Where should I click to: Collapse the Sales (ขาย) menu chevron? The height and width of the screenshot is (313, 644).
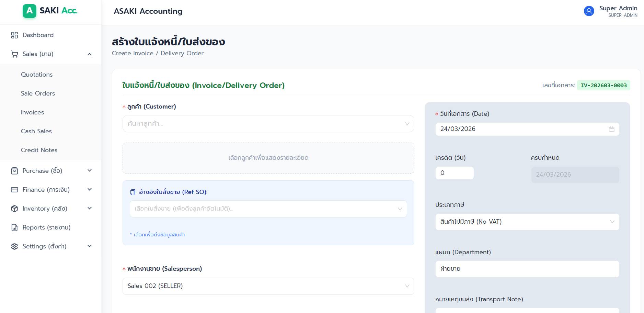point(90,54)
